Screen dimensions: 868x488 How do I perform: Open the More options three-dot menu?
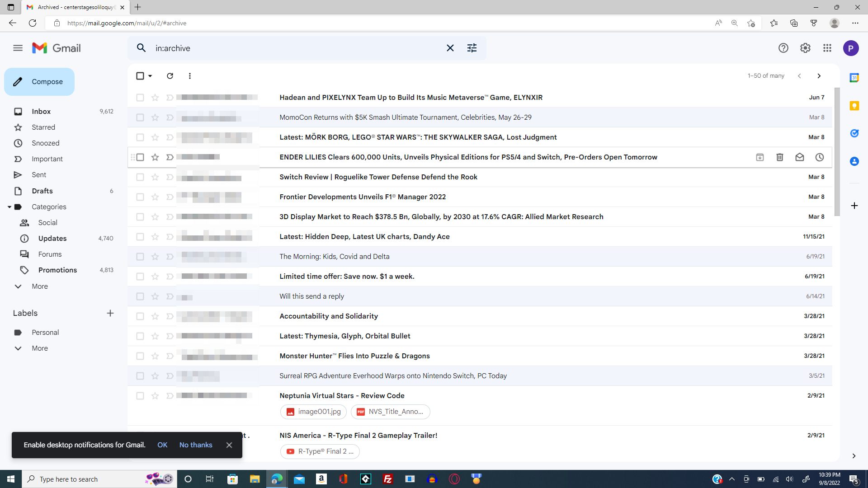190,76
